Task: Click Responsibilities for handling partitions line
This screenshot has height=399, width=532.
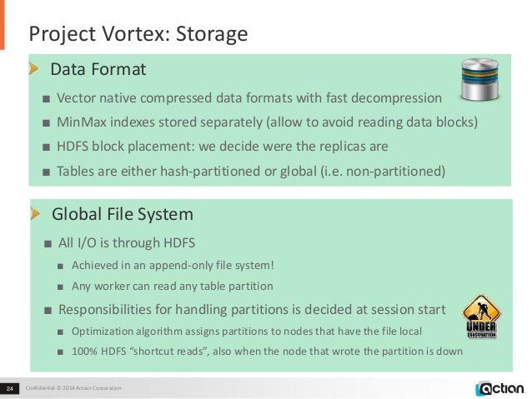Action: (x=252, y=310)
